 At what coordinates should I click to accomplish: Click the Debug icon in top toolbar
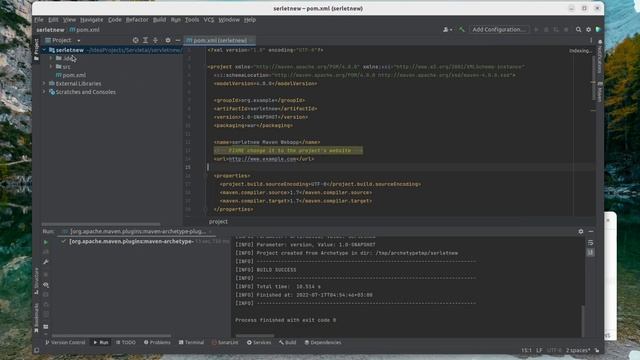click(x=546, y=29)
